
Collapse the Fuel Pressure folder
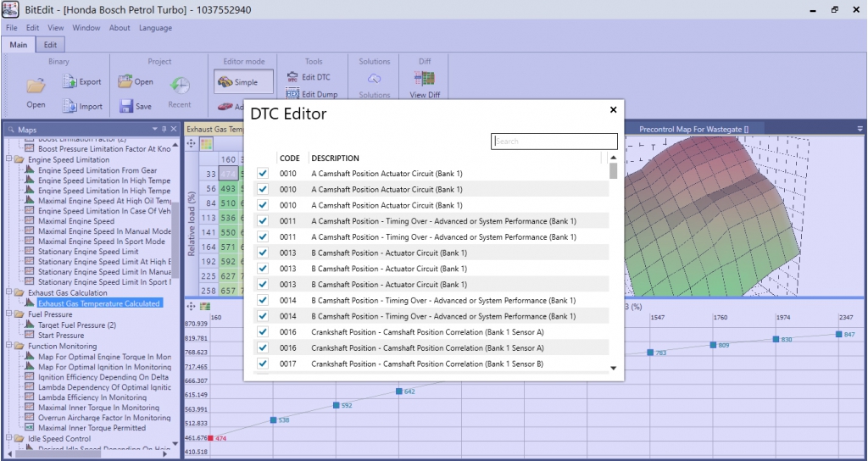click(8, 314)
